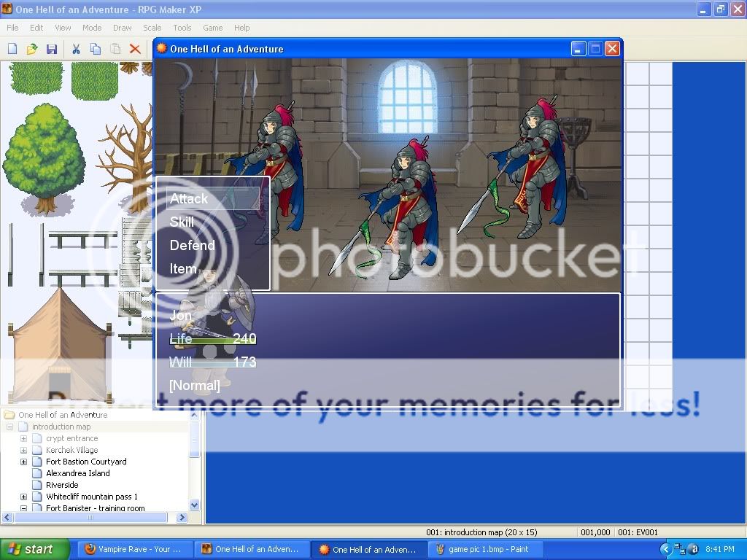Open the Draw menu
The image size is (747, 560).
click(123, 28)
